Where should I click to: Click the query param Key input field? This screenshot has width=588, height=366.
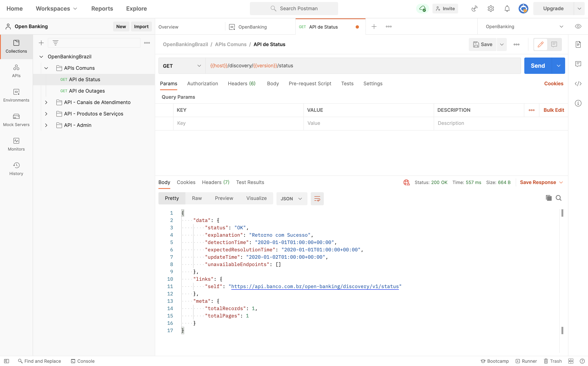tap(238, 123)
